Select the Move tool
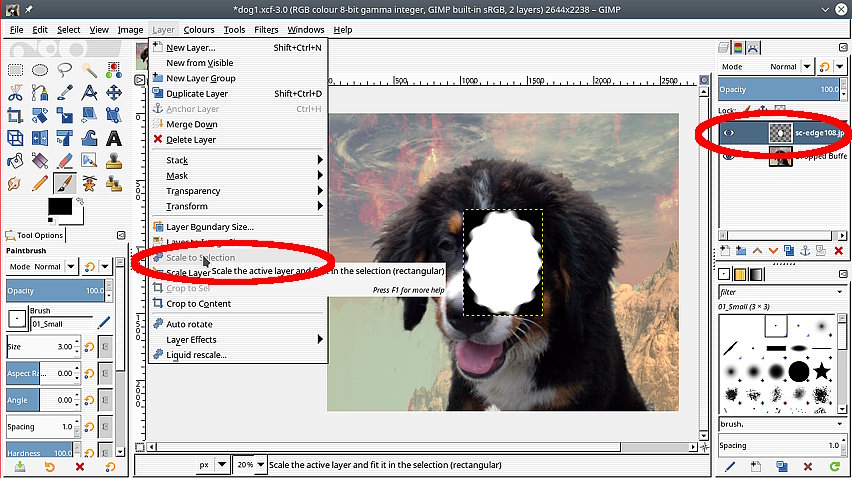Viewport: 852px width, 478px height. [114, 93]
